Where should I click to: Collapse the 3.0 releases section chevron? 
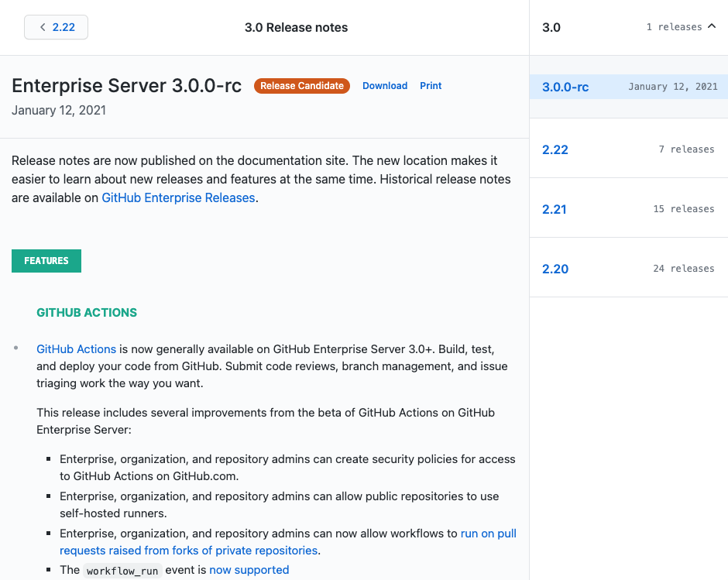coord(711,26)
